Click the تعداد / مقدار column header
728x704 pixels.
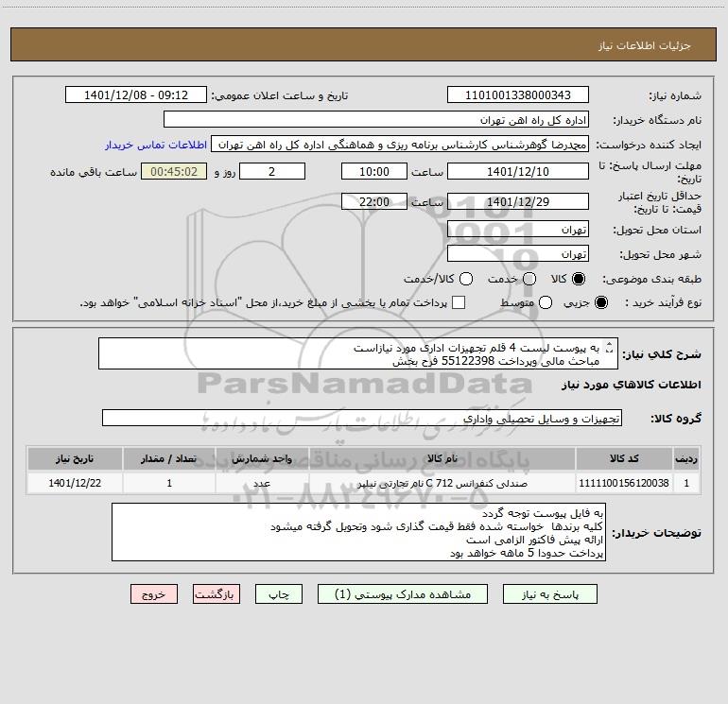[x=169, y=459]
